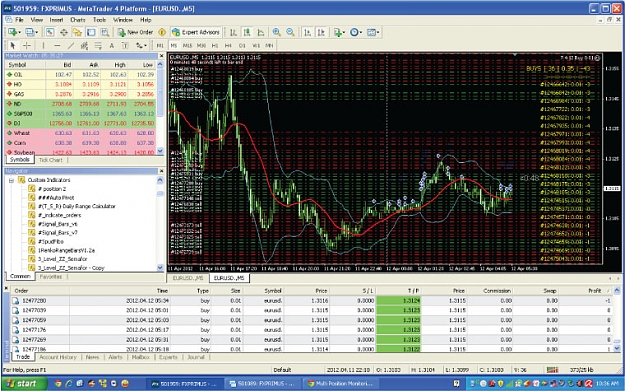625x391 pixels.
Task: Select the S&P500 row in Market Watch
Action: tap(81, 114)
